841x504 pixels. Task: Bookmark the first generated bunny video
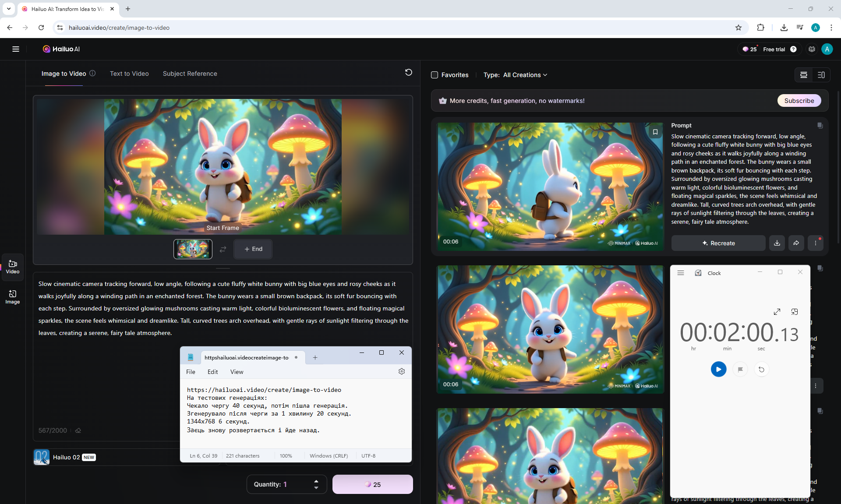click(655, 132)
